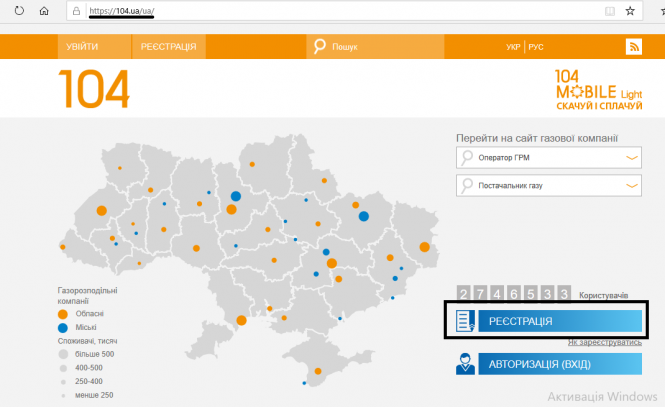The image size is (665, 407).
Task: Add page to favorites star icon
Action: (630, 11)
